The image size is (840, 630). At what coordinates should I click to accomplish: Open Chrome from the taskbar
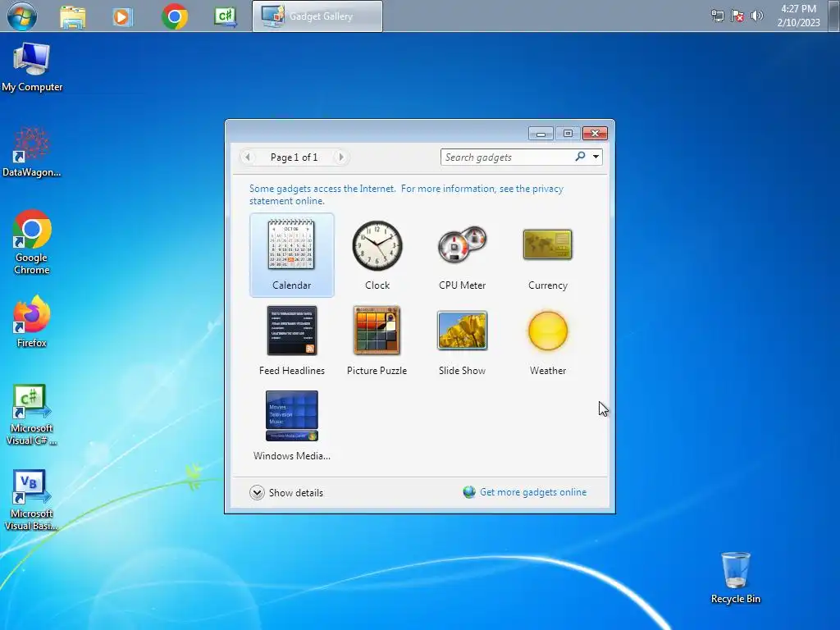click(174, 16)
